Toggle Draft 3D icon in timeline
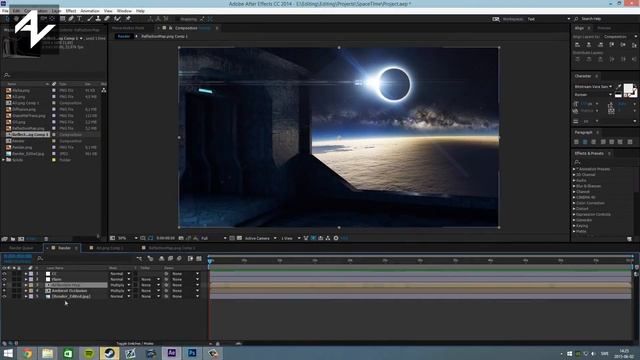 (150, 258)
